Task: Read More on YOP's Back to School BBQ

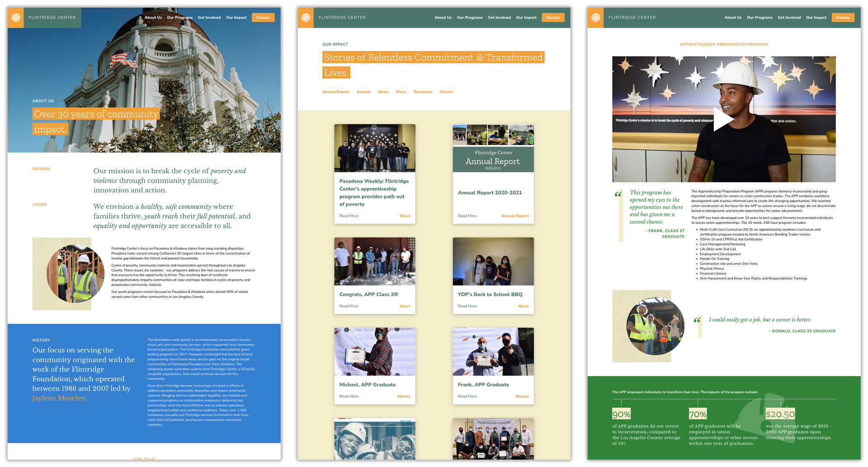Action: pyautogui.click(x=467, y=307)
